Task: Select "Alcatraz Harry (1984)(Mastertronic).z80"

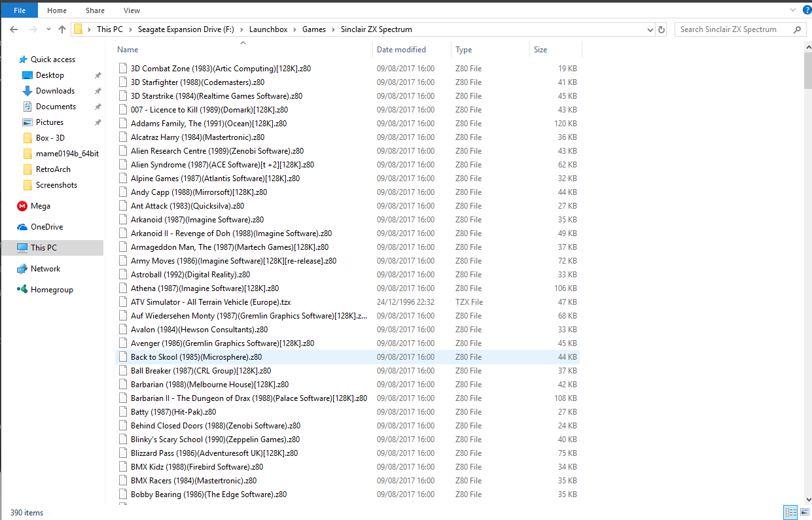Action: (198, 137)
